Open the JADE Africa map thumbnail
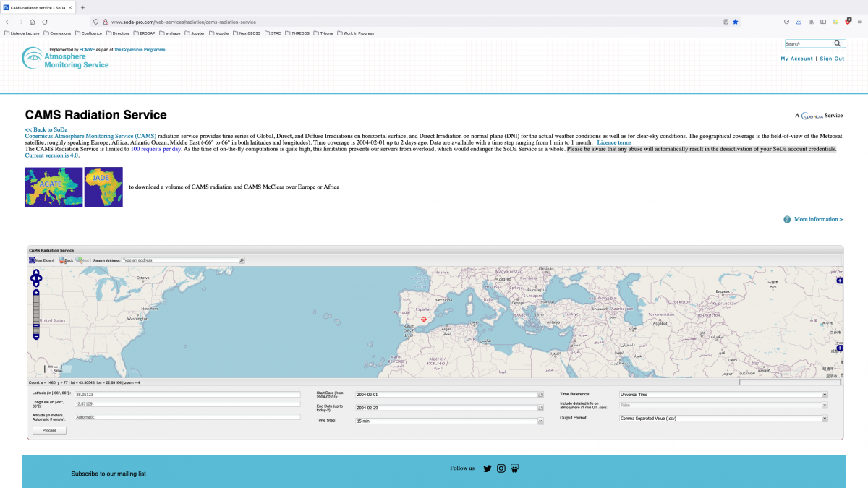The width and height of the screenshot is (868, 488). (x=103, y=187)
